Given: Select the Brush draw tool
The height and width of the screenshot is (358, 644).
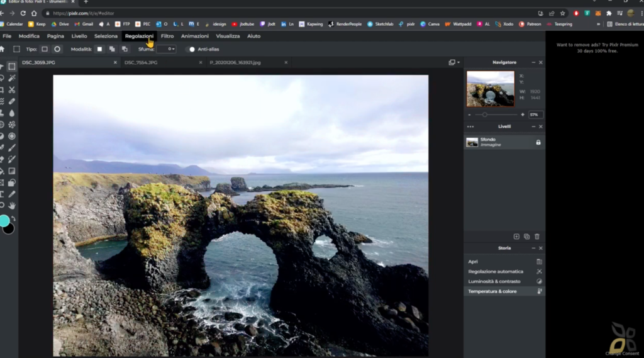Looking at the screenshot, I should [x=12, y=148].
